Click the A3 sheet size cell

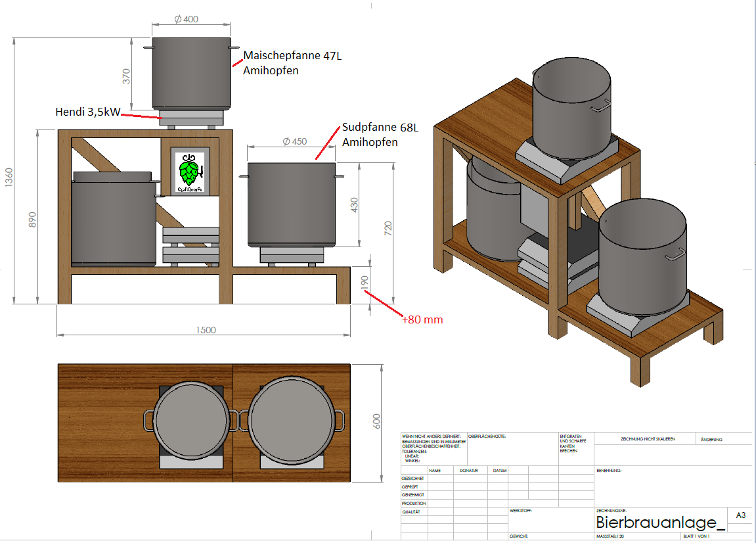pos(740,516)
